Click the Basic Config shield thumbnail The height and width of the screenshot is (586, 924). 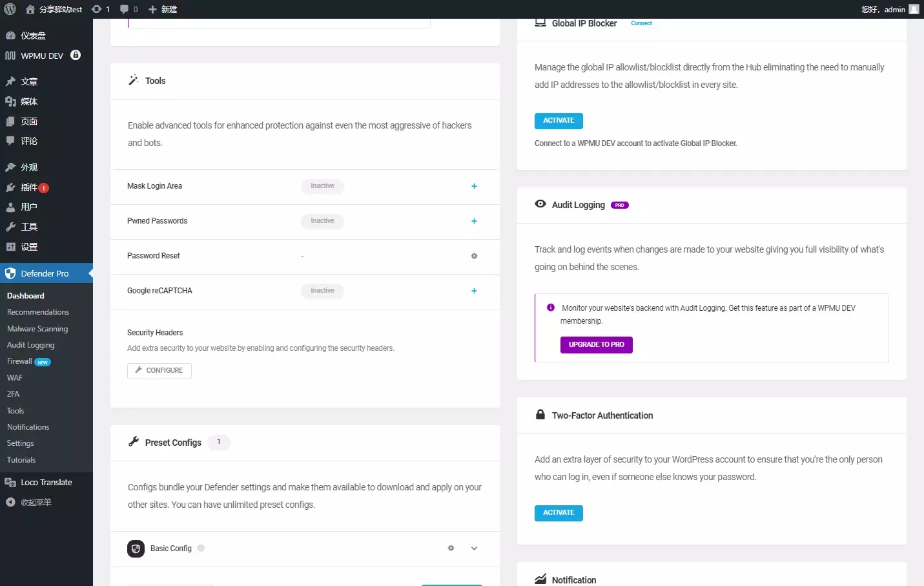[x=136, y=549]
